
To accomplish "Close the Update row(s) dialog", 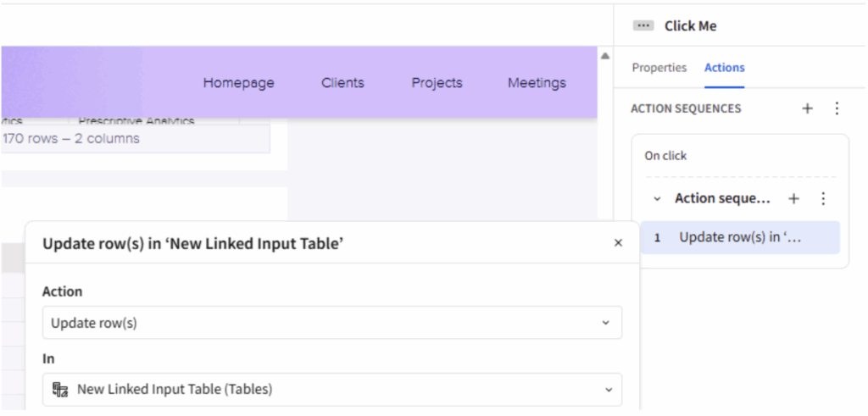I will coord(618,243).
